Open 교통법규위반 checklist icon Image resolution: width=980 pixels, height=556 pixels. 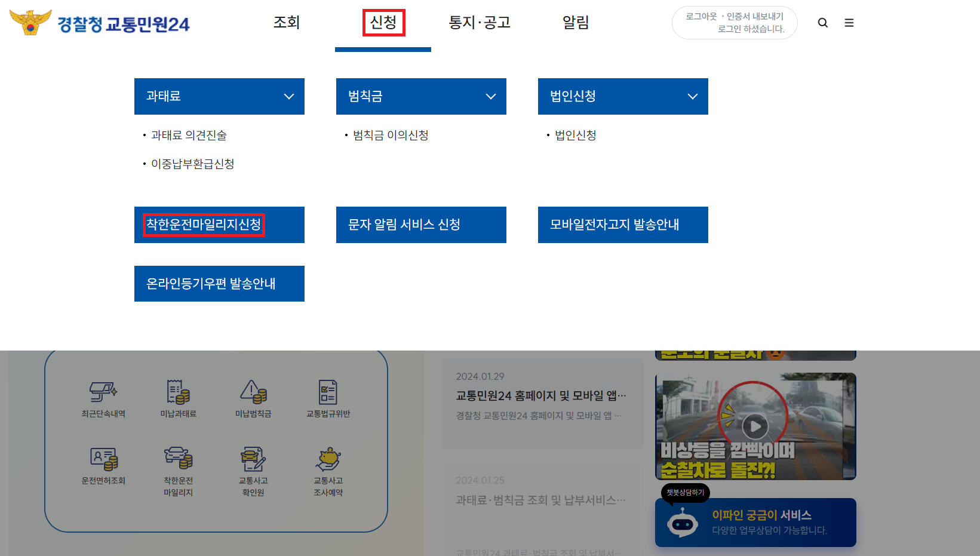coord(328,392)
